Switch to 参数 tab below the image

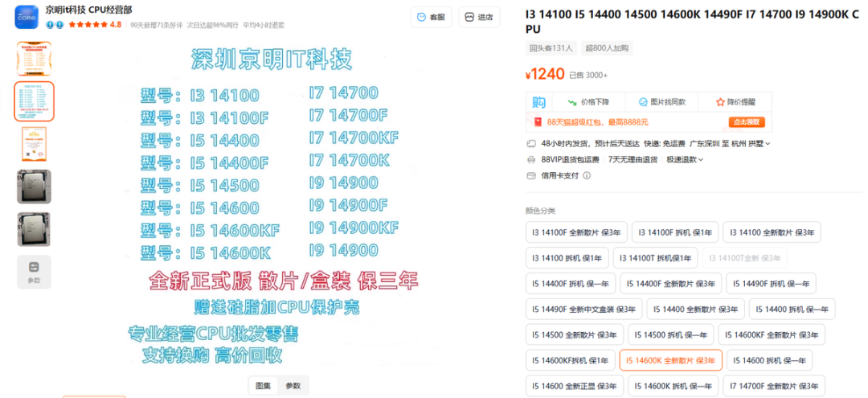click(x=293, y=385)
